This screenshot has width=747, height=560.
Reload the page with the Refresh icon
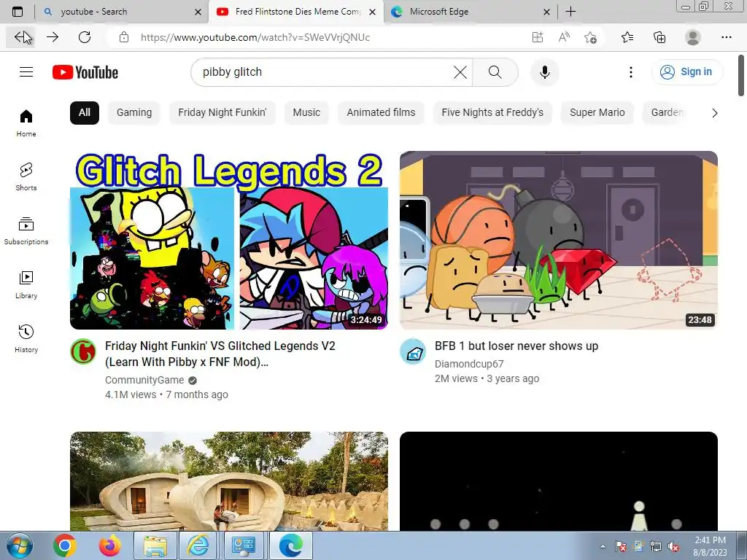85,37
